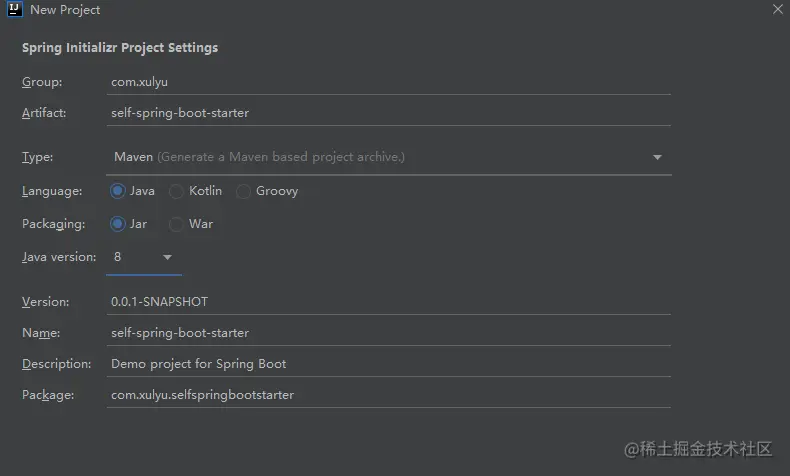This screenshot has height=476, width=790.
Task: Select the Groovy language radio button
Action: pyautogui.click(x=244, y=191)
